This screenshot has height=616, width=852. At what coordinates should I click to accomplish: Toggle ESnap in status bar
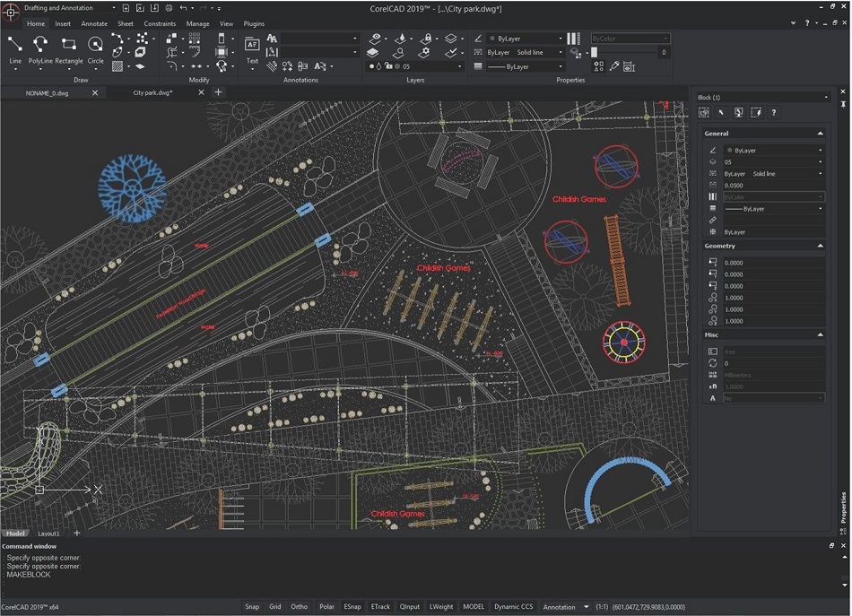pyautogui.click(x=352, y=607)
